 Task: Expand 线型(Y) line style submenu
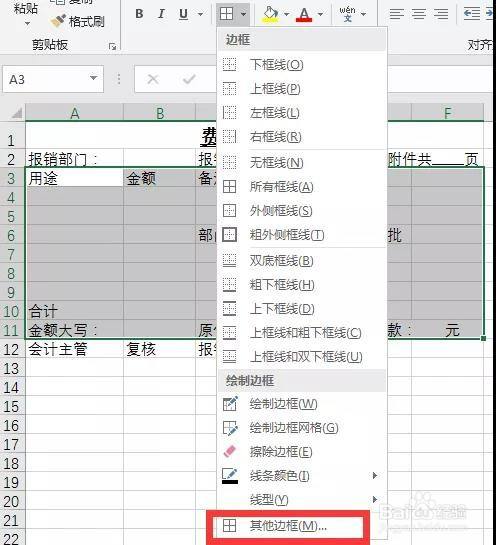click(x=302, y=500)
